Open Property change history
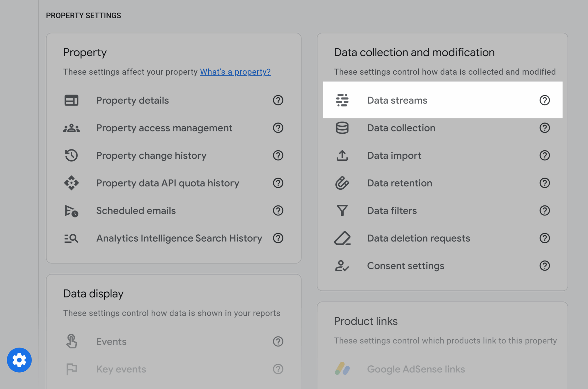The image size is (588, 389). point(151,155)
